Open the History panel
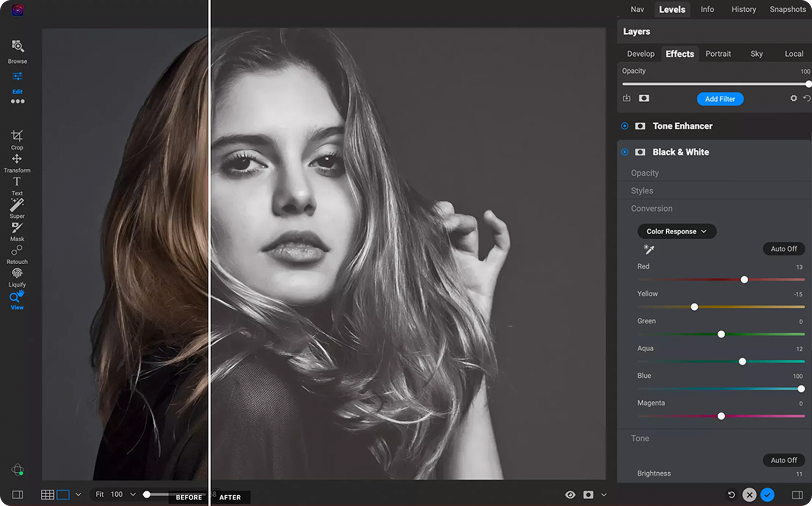This screenshot has width=812, height=506. (x=743, y=9)
